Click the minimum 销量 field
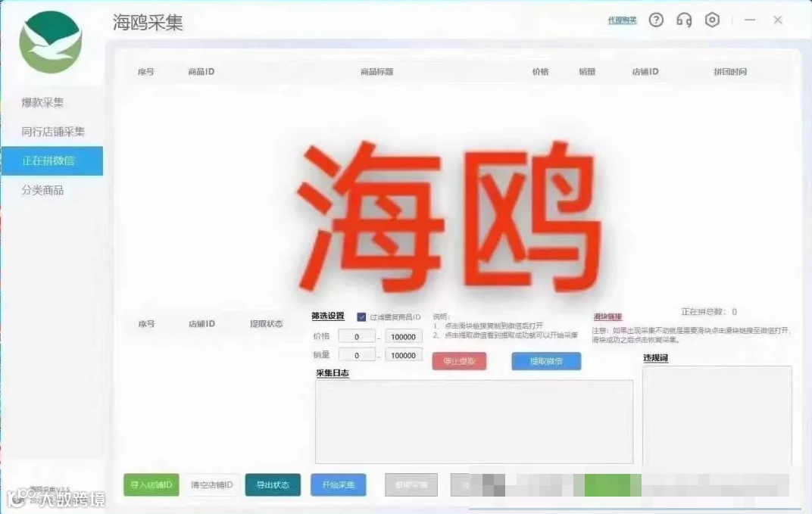 coord(357,355)
